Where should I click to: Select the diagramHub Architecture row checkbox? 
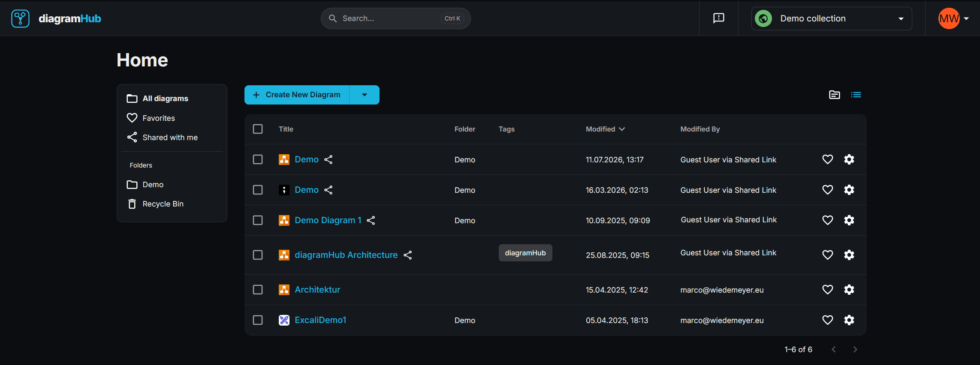[258, 255]
